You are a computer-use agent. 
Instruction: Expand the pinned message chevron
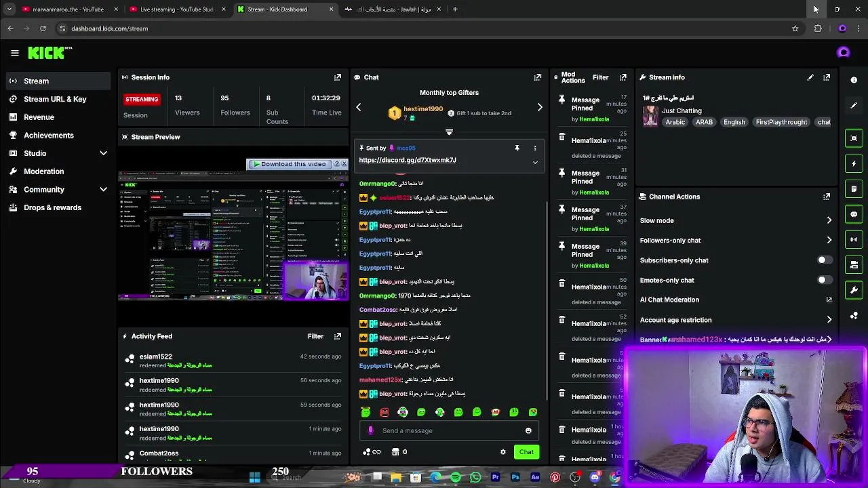535,163
